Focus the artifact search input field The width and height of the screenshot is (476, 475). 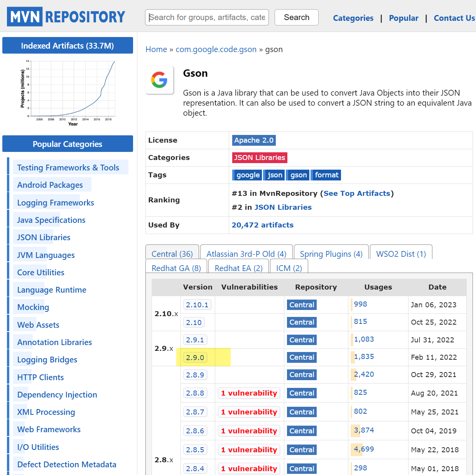(207, 17)
